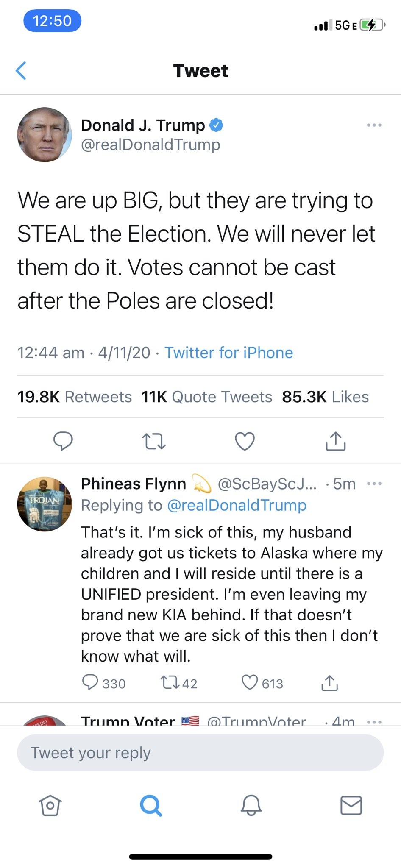Open the Search tab
The height and width of the screenshot is (868, 401).
(150, 805)
